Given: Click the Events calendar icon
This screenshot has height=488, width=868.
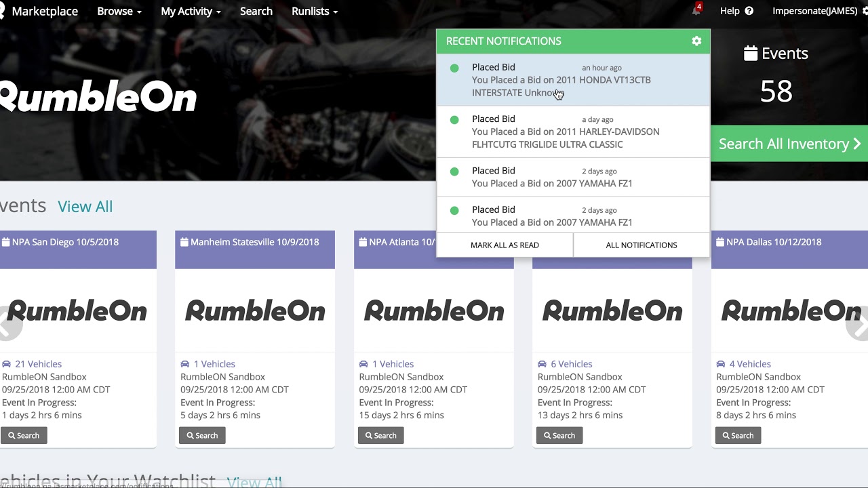Looking at the screenshot, I should (x=751, y=54).
